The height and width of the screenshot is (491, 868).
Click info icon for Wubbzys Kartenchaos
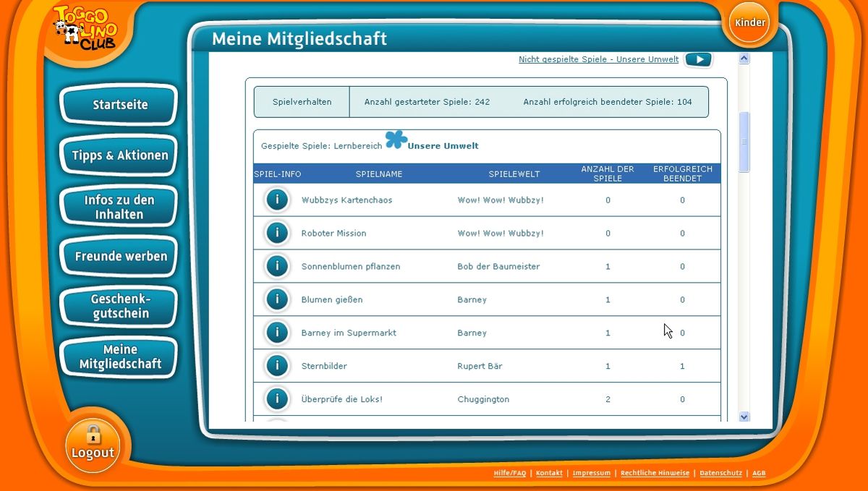277,200
